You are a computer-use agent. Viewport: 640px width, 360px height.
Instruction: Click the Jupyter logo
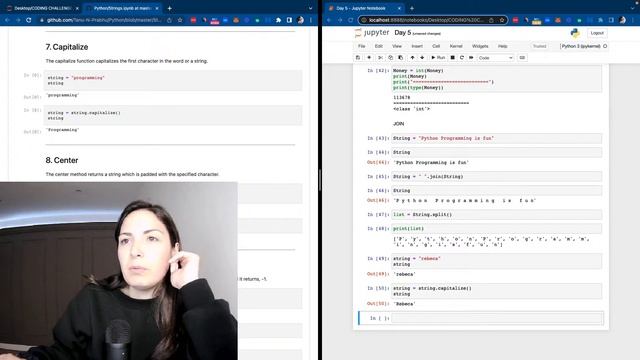tap(372, 33)
